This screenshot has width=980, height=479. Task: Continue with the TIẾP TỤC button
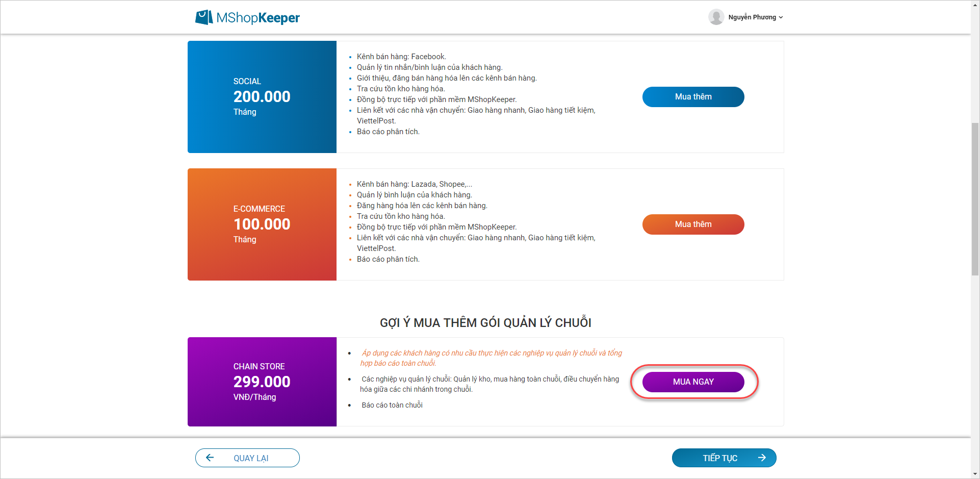pos(724,458)
